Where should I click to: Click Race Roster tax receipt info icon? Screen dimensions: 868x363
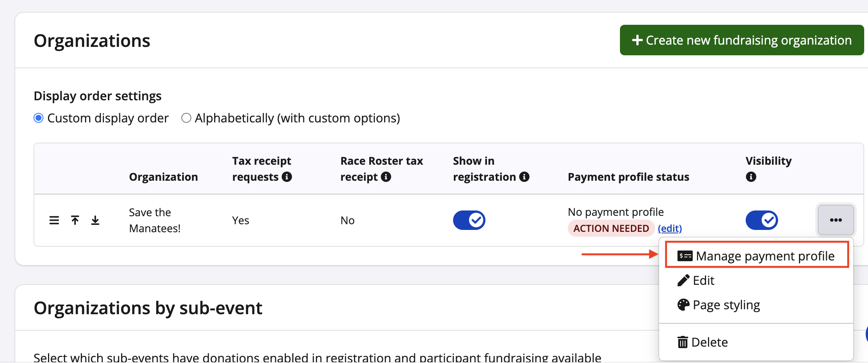coord(386,177)
